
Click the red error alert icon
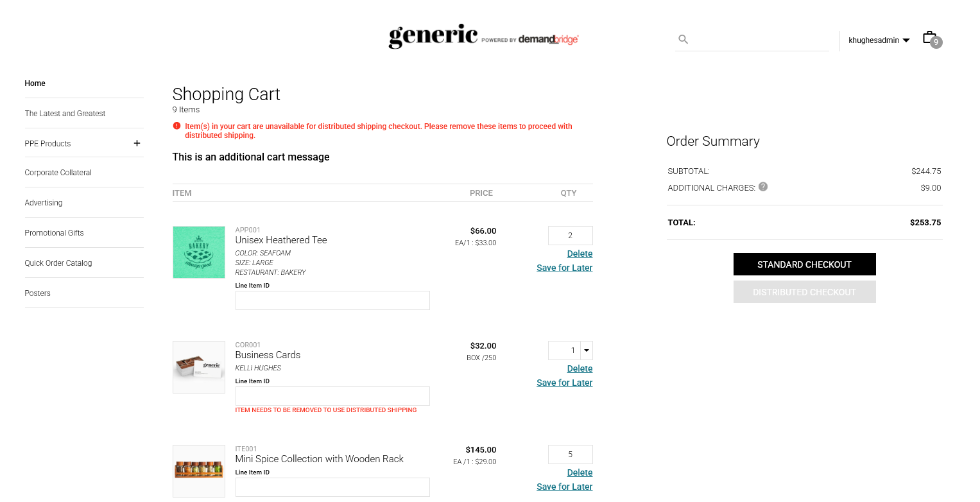(x=177, y=126)
